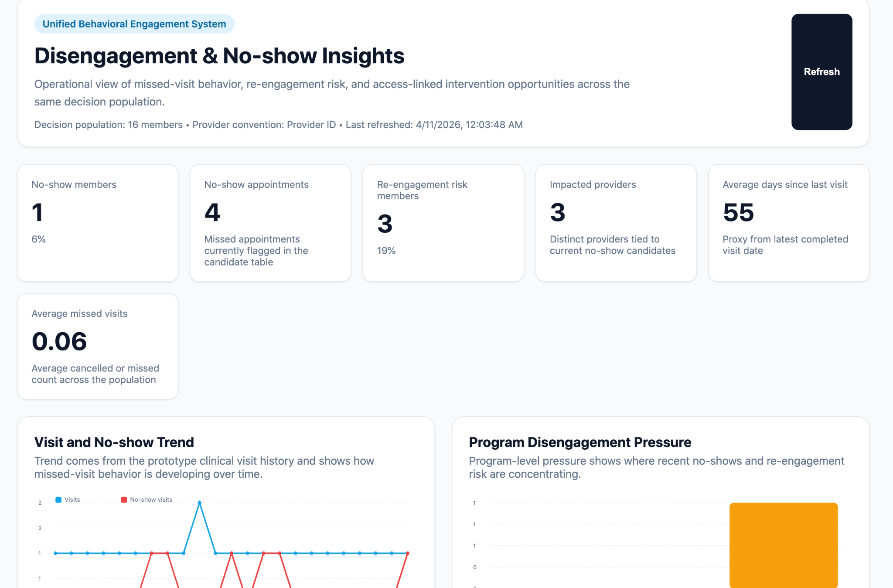Screen dimensions: 893x588
Task: Select the Re-engagement risk members card
Action: point(443,223)
